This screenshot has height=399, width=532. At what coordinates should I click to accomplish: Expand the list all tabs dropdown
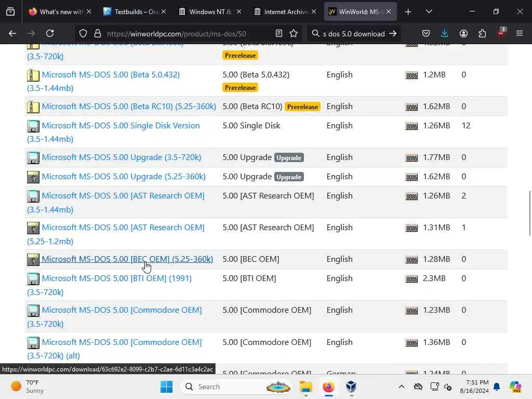[429, 11]
